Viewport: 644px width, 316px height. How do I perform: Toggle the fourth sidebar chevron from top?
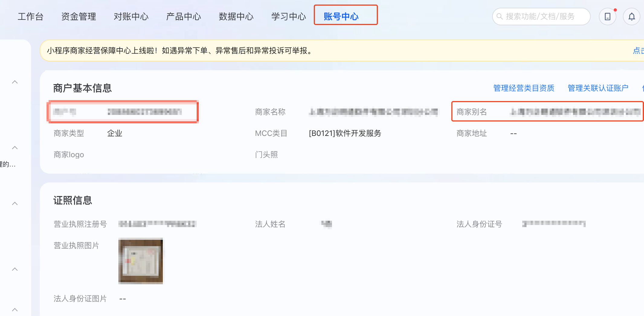click(x=15, y=269)
